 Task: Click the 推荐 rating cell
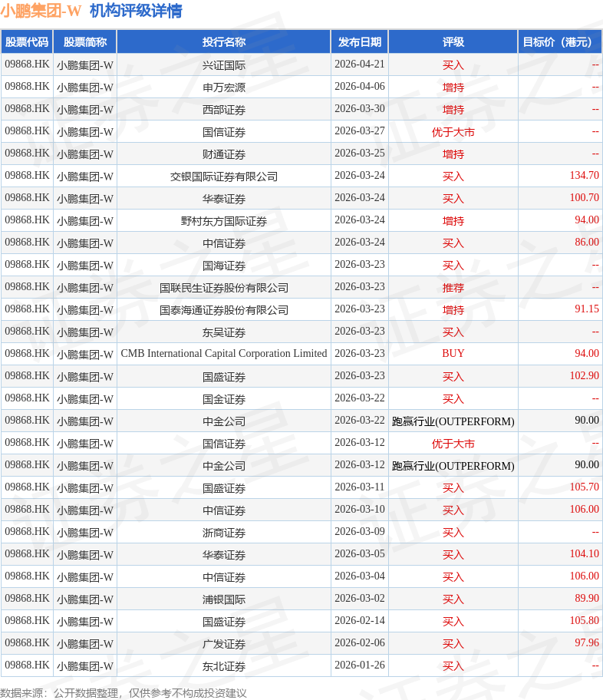[453, 288]
